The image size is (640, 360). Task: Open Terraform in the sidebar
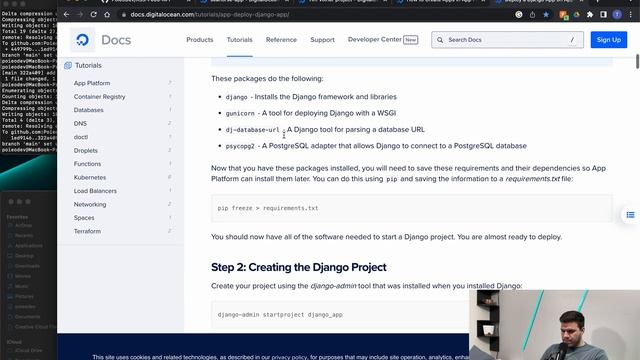click(x=87, y=231)
